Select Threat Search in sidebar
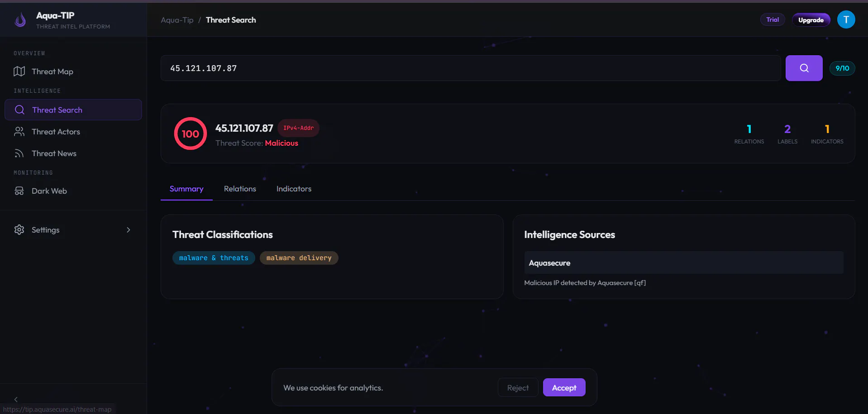This screenshot has width=868, height=414. [x=73, y=110]
